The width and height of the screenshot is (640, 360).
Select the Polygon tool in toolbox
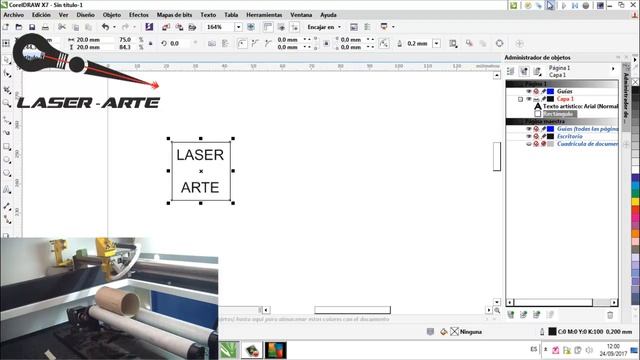coord(7,174)
